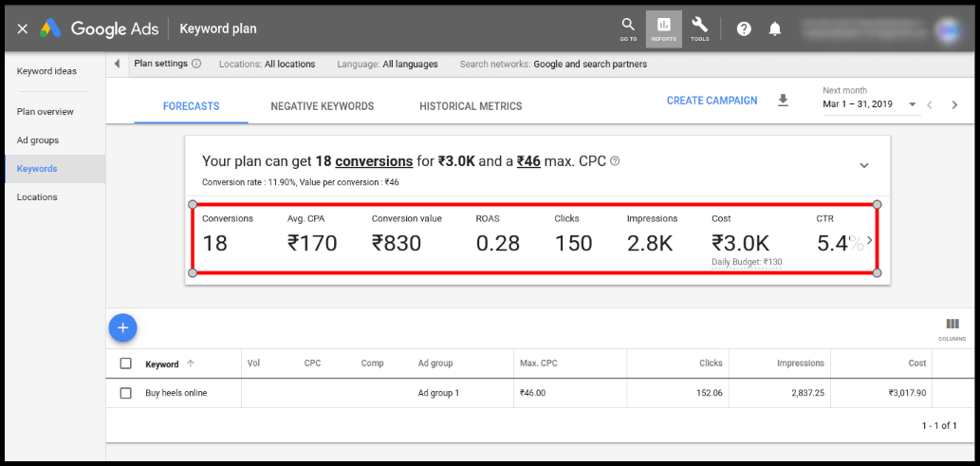Click the Avg. CPA ₹170 metric
This screenshot has height=466, width=980.
click(x=312, y=235)
